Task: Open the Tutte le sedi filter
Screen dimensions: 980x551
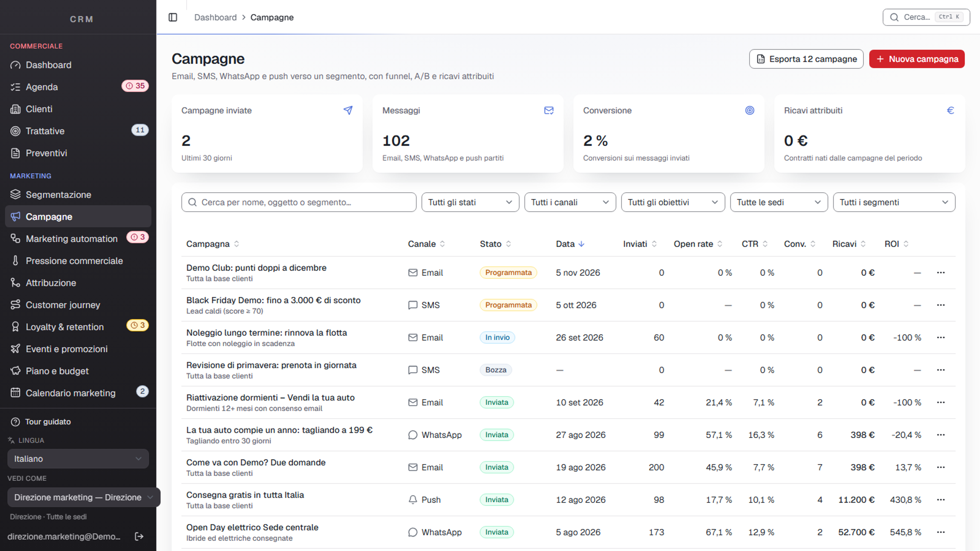Action: tap(779, 202)
